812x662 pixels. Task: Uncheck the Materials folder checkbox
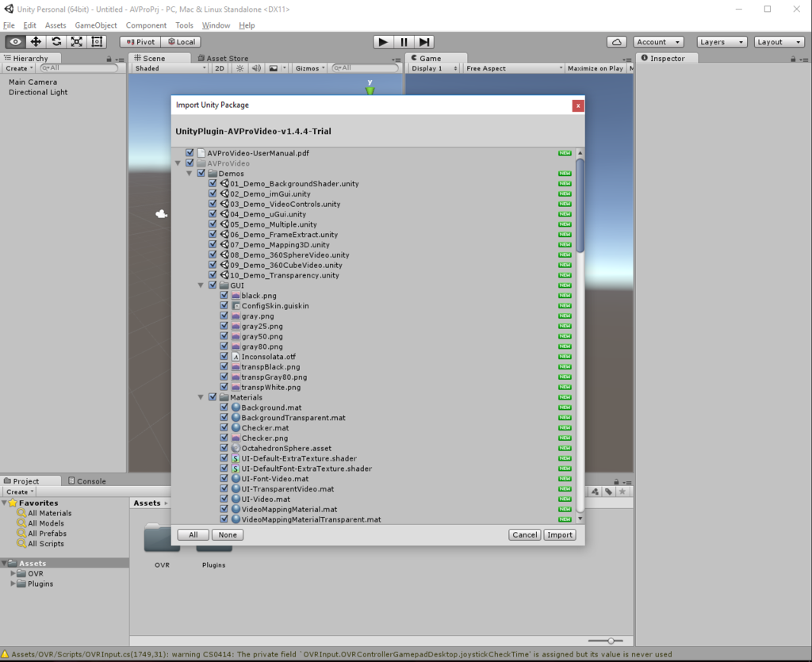click(213, 397)
